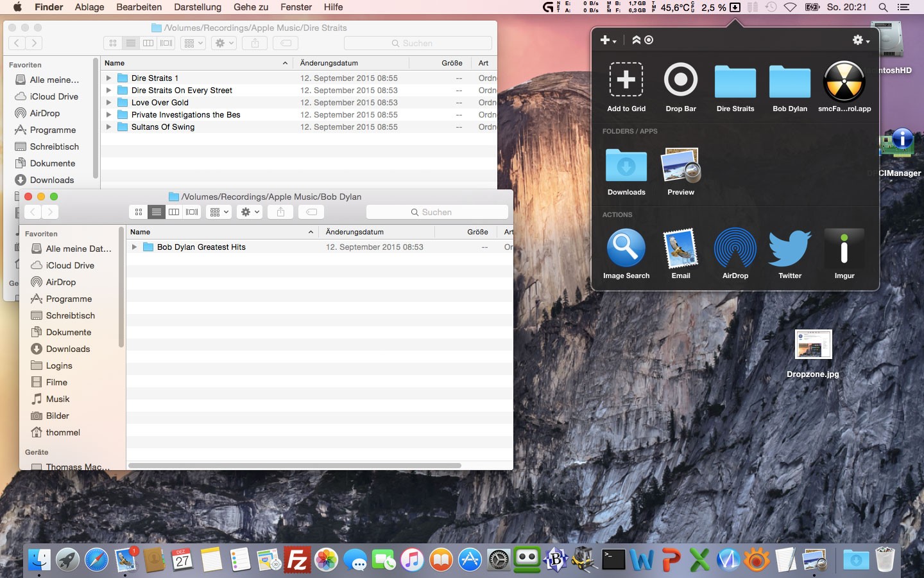Switch Bob Dylan window to icon view
Image resolution: width=924 pixels, height=578 pixels.
pos(139,212)
